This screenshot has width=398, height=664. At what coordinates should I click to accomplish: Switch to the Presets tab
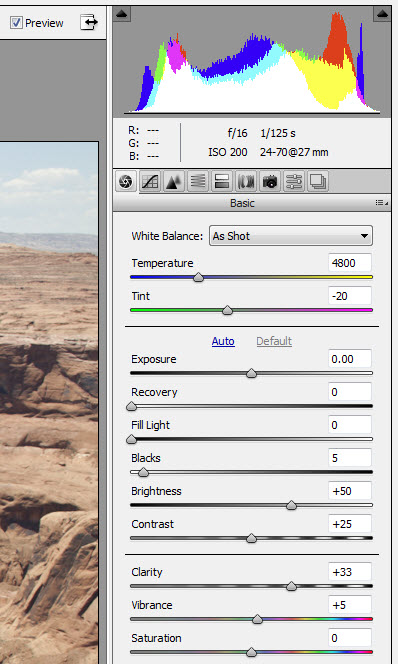(x=294, y=182)
